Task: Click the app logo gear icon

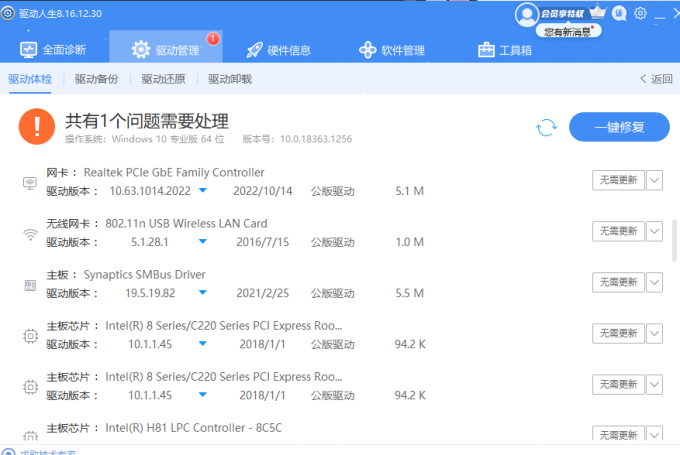Action: (x=7, y=13)
